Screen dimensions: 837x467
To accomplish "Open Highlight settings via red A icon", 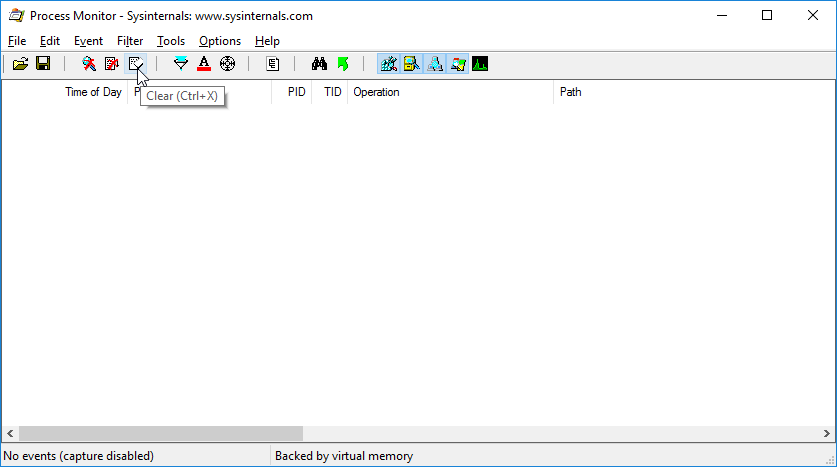I will [x=204, y=64].
